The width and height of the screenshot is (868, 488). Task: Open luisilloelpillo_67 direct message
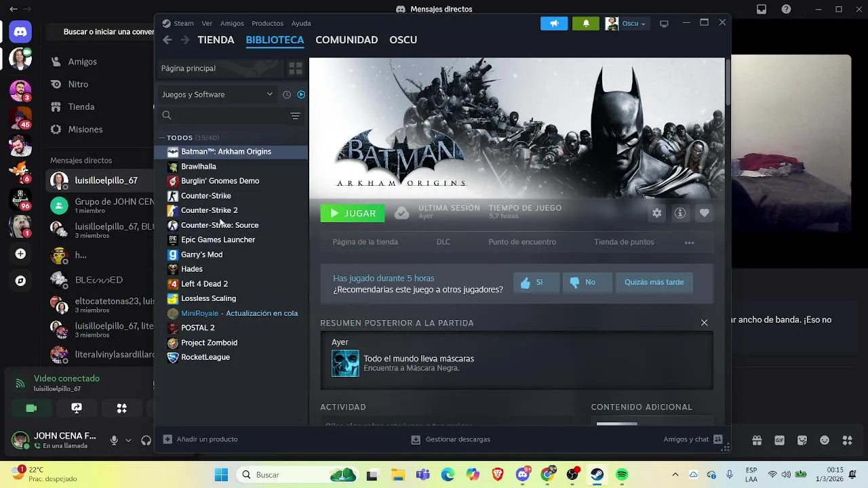[x=100, y=181]
